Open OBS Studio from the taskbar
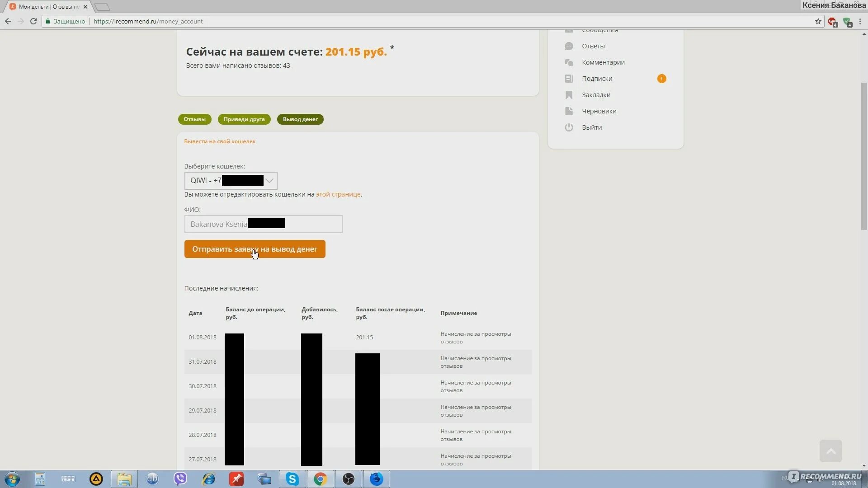 pos(349,479)
